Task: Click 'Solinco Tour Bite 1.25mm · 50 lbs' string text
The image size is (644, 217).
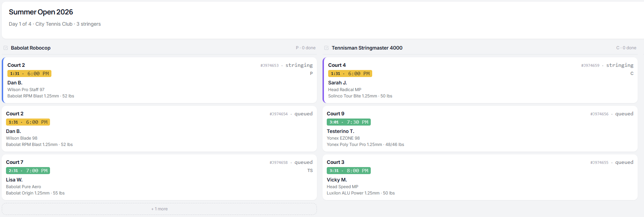Action: [360, 96]
